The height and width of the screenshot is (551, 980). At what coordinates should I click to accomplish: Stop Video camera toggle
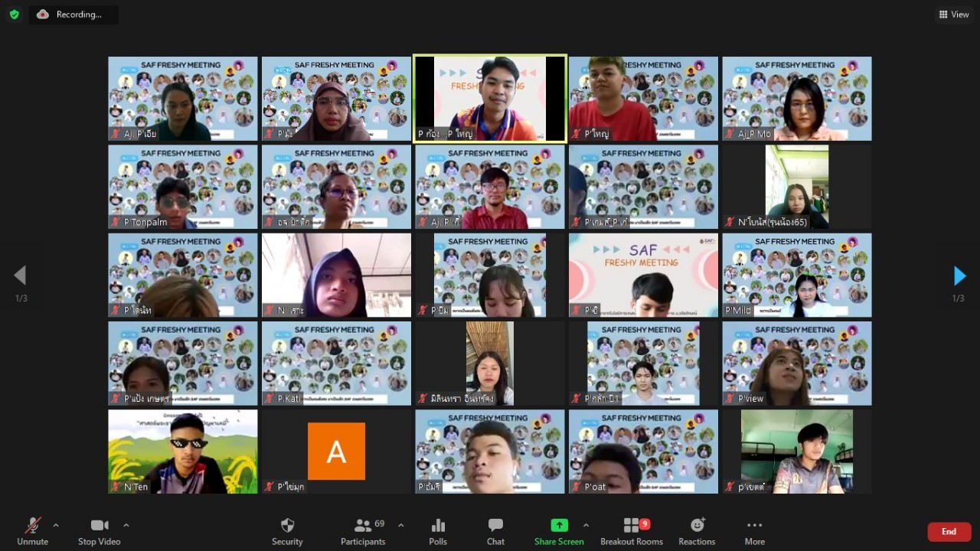99,531
